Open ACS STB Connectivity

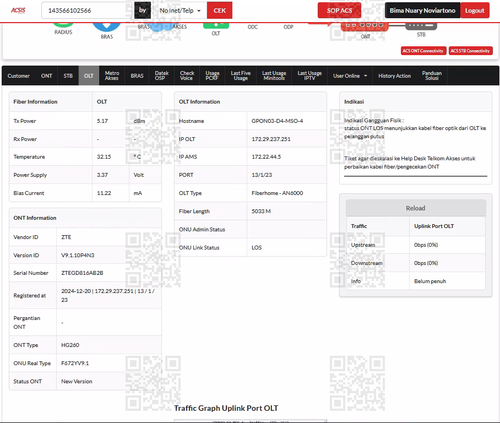tap(470, 51)
